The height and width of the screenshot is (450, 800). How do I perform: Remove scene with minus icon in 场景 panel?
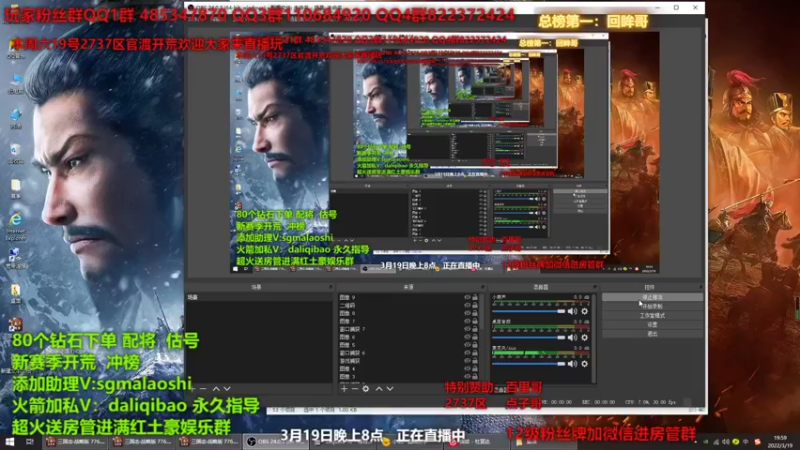203,389
